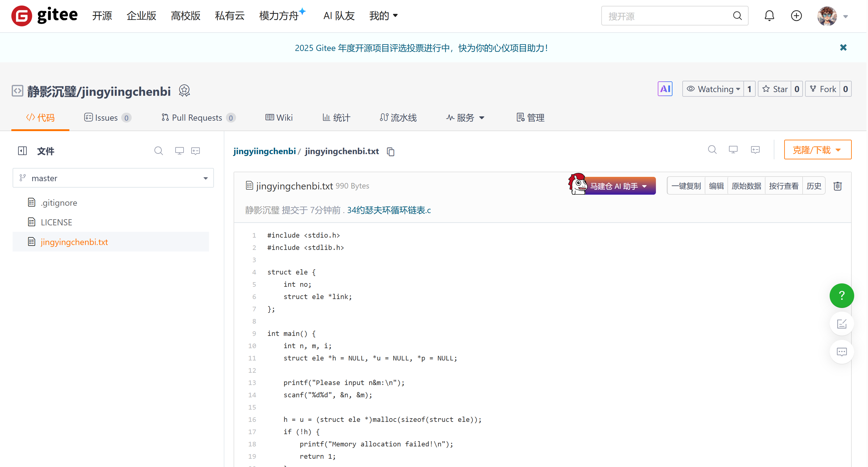868x467 pixels.
Task: Open the 克隆/下载 dropdown
Action: pyautogui.click(x=817, y=150)
